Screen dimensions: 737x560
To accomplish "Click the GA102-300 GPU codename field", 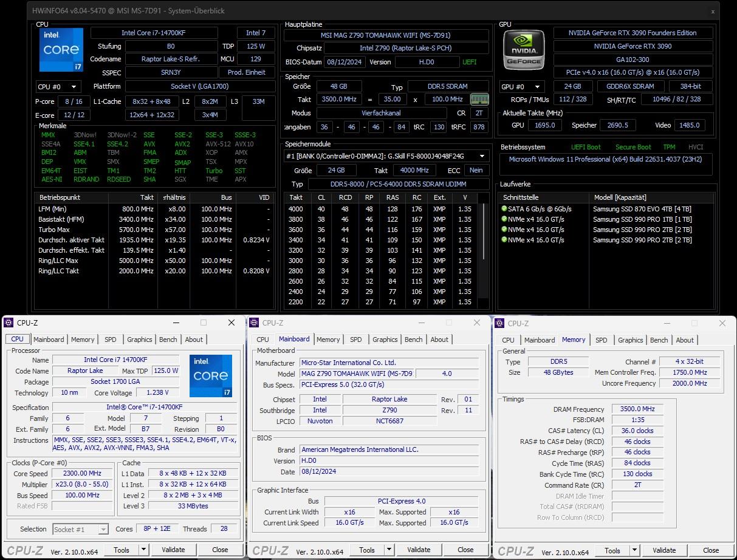I will (632, 60).
